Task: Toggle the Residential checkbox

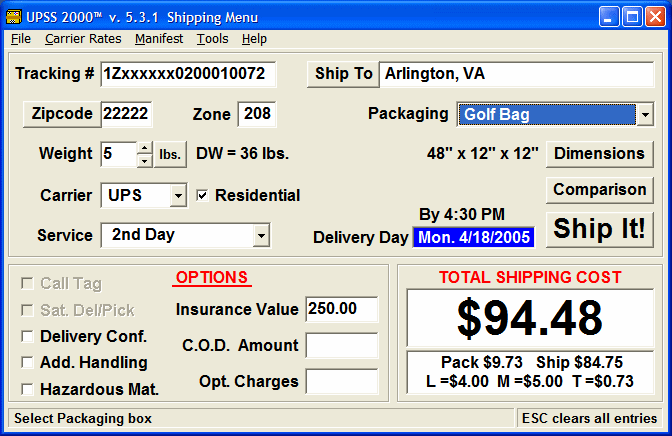Action: pyautogui.click(x=202, y=195)
